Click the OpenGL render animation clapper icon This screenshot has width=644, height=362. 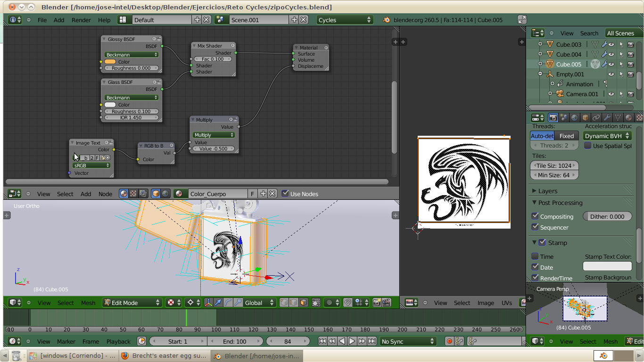pos(386,303)
